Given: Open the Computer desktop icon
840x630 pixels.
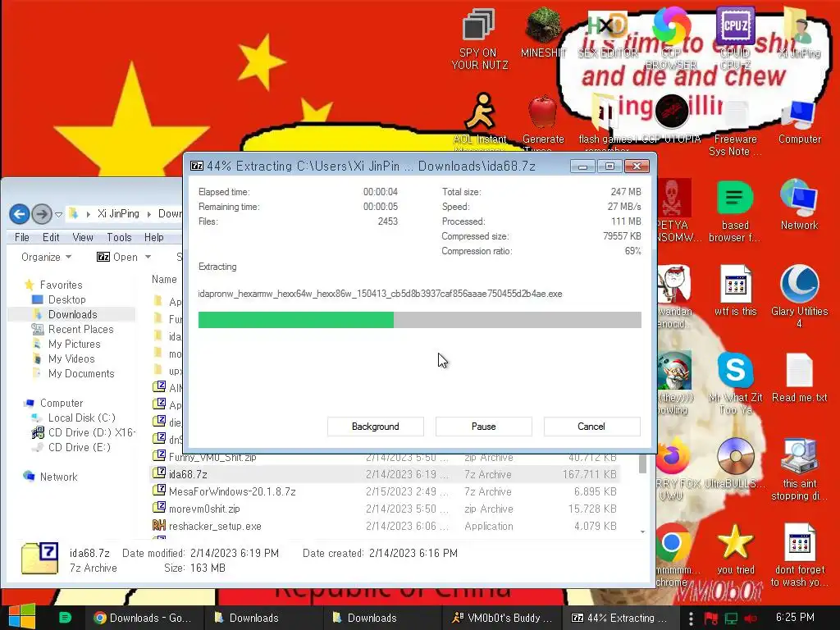Looking at the screenshot, I should [799, 121].
